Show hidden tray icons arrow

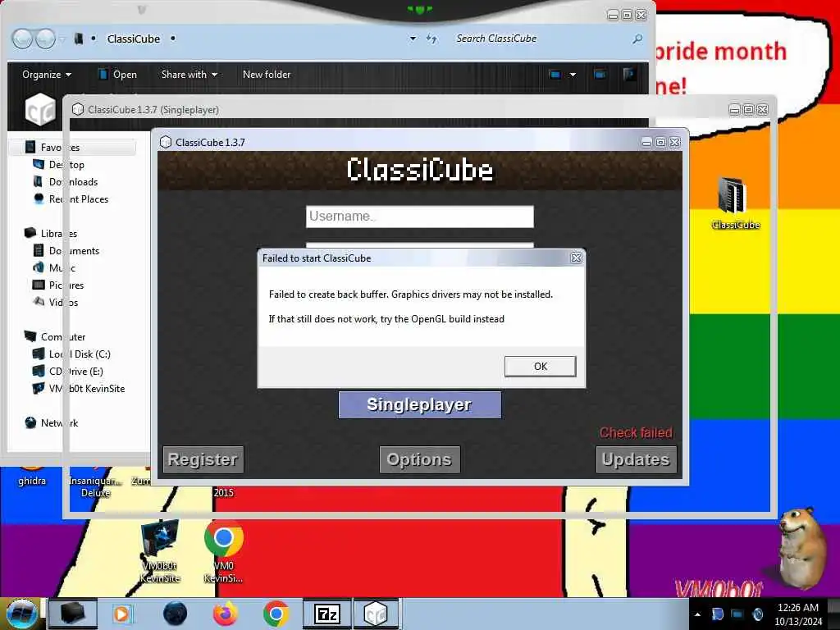click(x=697, y=614)
